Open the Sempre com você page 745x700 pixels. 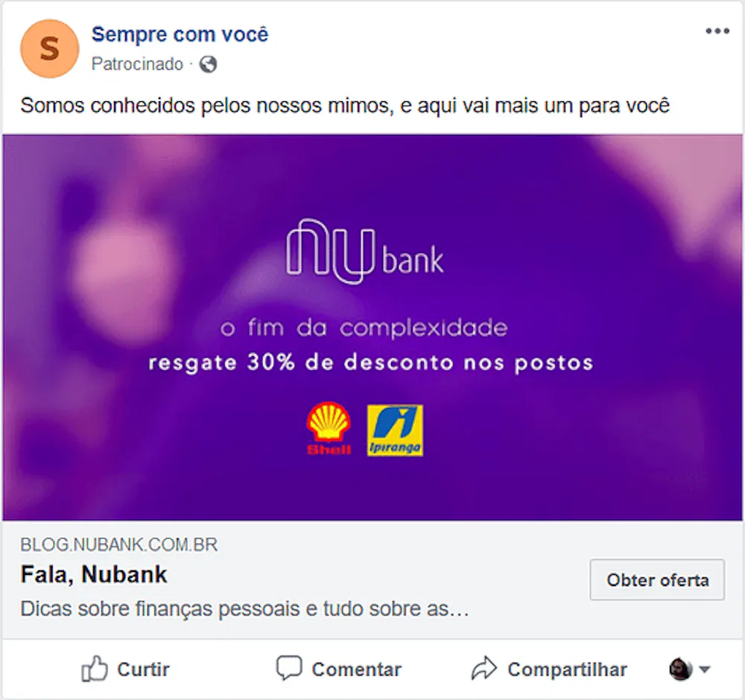tap(180, 34)
